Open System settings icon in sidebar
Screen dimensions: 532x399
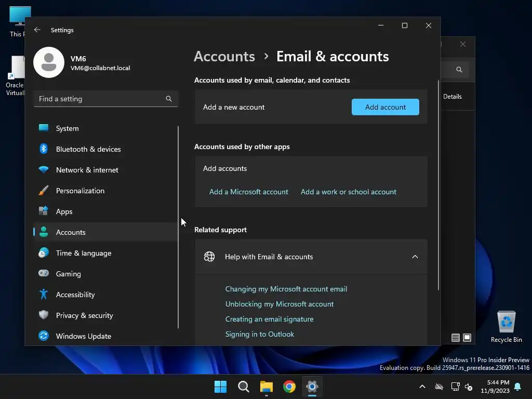[44, 128]
